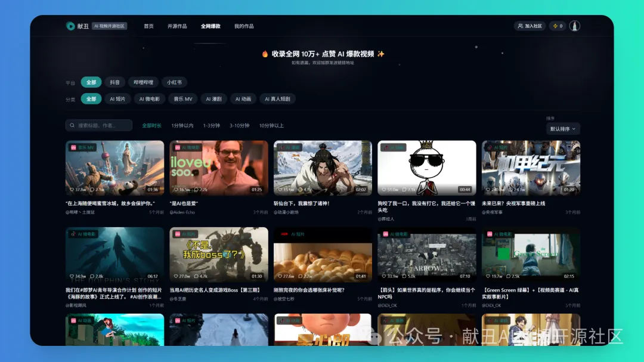
Task: Click the user avatar in the top-right corner
Action: point(574,26)
